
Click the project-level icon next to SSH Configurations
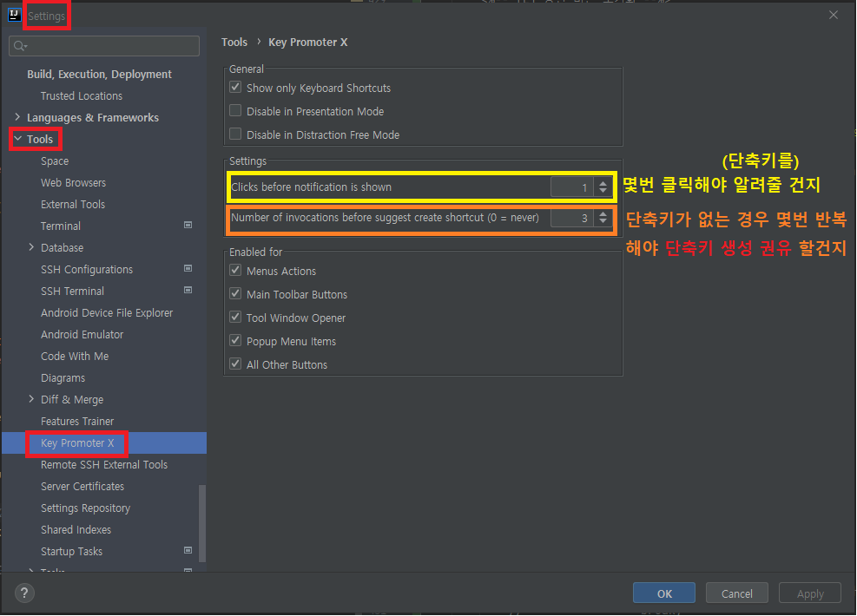click(x=188, y=268)
